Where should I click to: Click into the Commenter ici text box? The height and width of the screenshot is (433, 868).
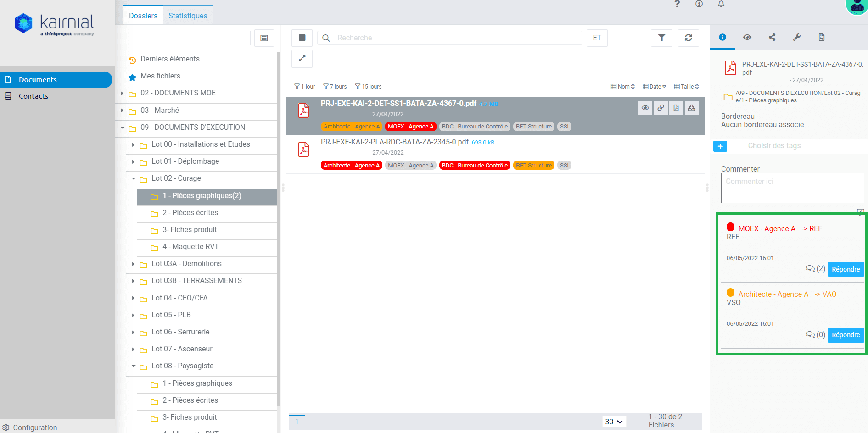792,188
